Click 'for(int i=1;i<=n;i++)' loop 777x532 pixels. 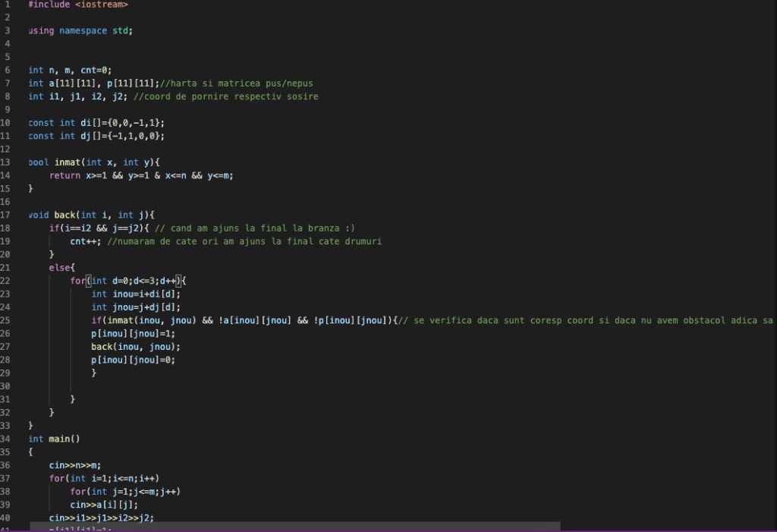tap(104, 478)
